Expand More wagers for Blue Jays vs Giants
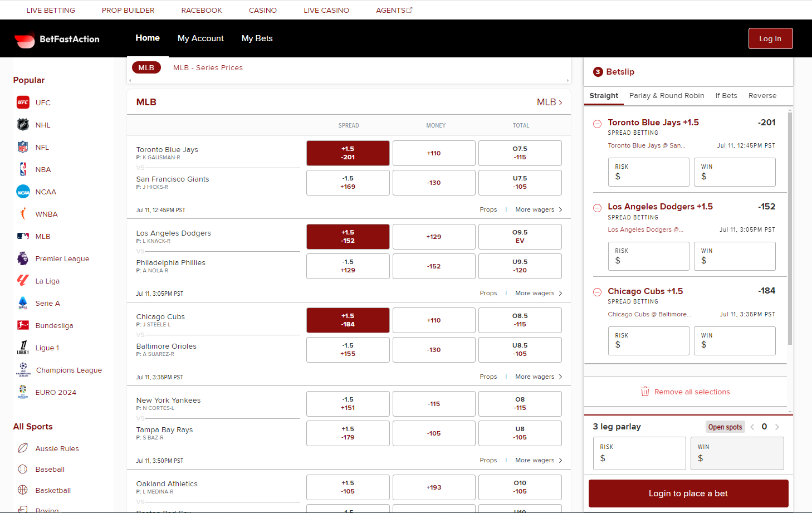812x513 pixels. point(539,209)
